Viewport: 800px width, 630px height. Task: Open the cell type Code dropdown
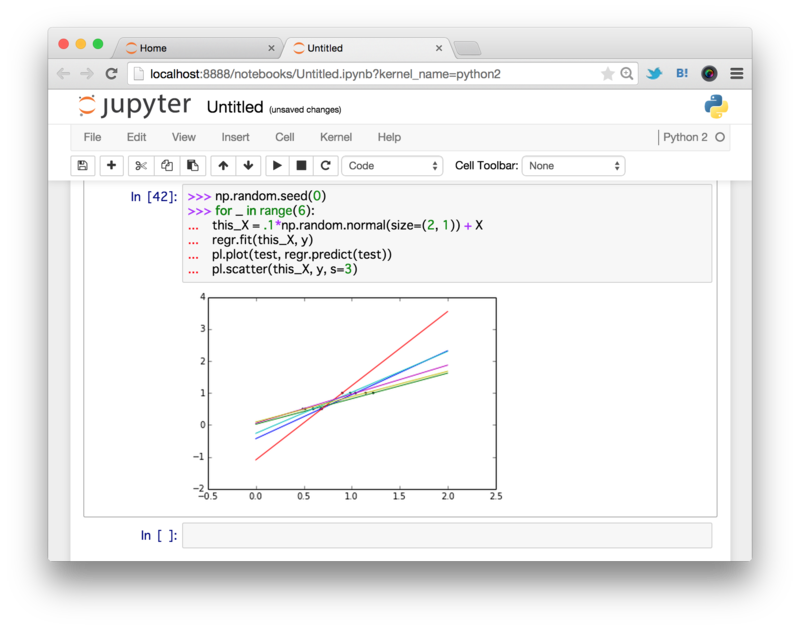click(392, 166)
